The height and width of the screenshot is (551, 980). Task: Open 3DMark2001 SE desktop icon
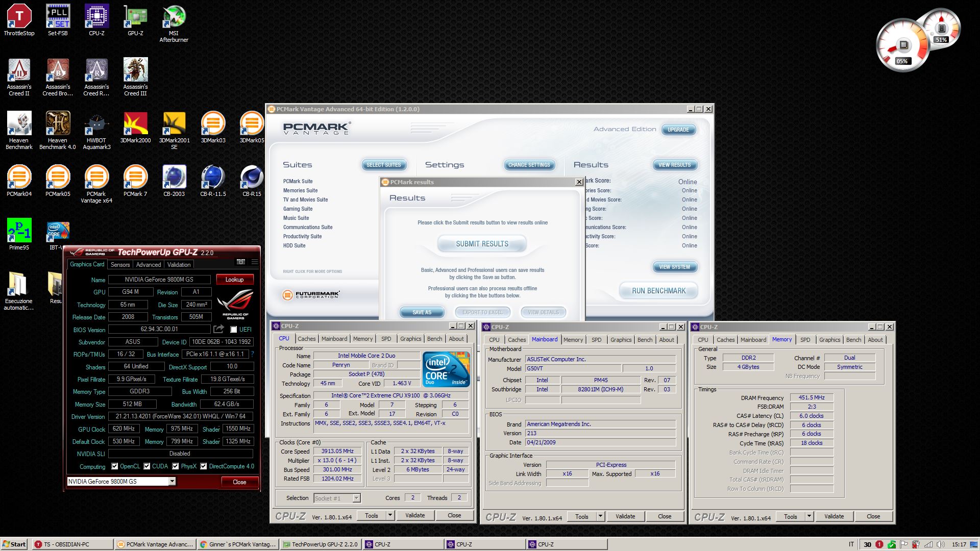point(174,131)
